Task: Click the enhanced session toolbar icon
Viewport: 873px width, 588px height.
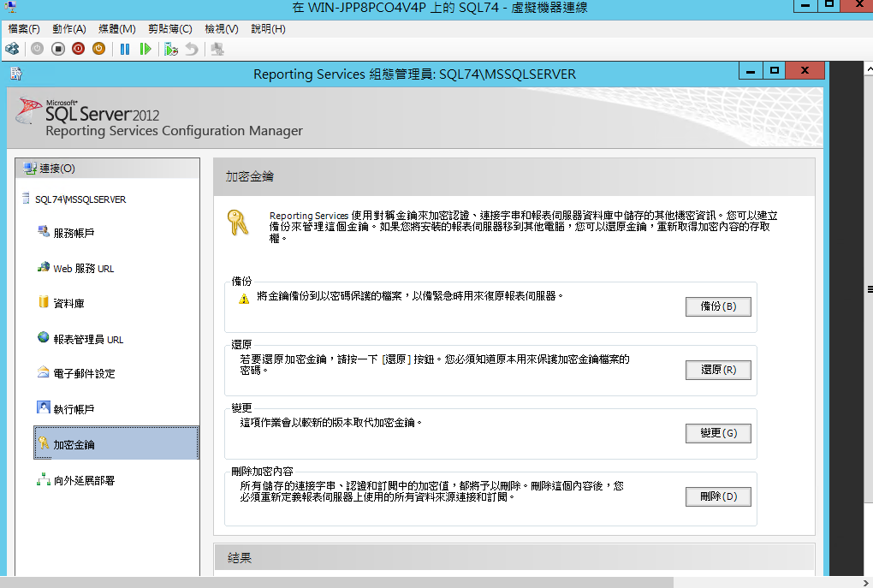Action: click(x=217, y=49)
